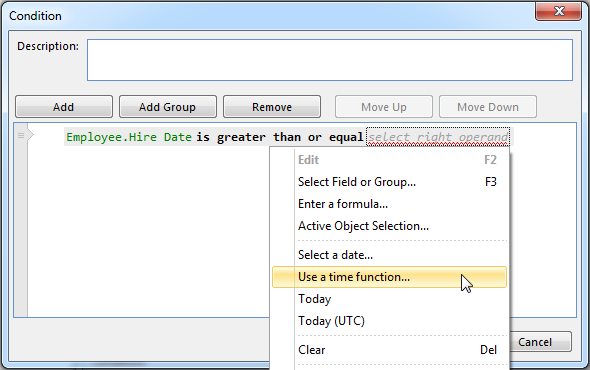Choose Today (UTC) in the context menu
Screen dimensions: 590x370
389,321
